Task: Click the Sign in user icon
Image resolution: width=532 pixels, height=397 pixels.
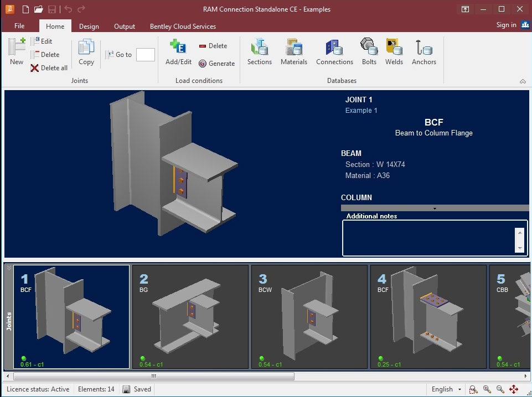Action: (x=525, y=25)
